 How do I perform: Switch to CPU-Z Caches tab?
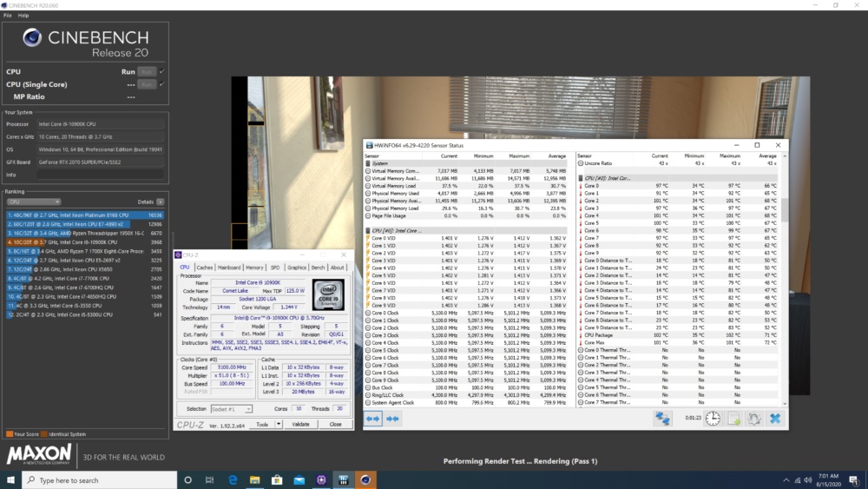pyautogui.click(x=204, y=268)
